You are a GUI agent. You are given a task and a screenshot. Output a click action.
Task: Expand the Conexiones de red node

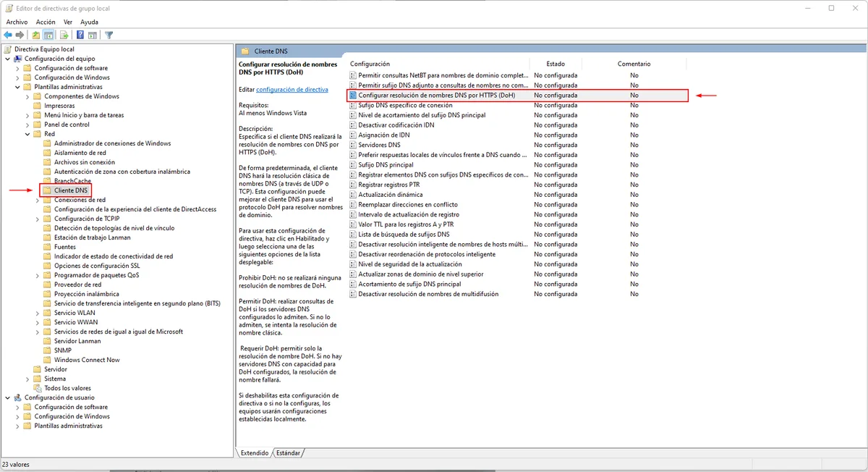pyautogui.click(x=38, y=200)
